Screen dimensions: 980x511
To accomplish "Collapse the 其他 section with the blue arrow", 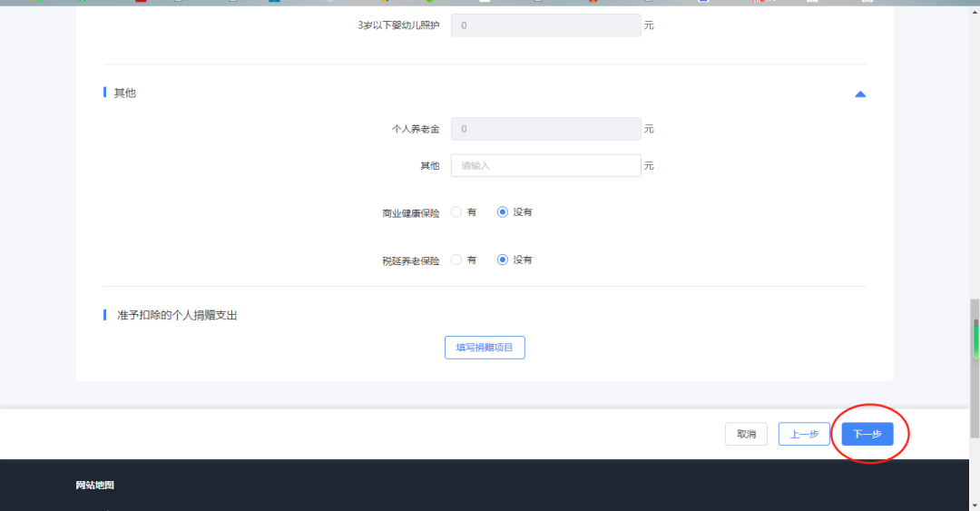I will pos(860,94).
